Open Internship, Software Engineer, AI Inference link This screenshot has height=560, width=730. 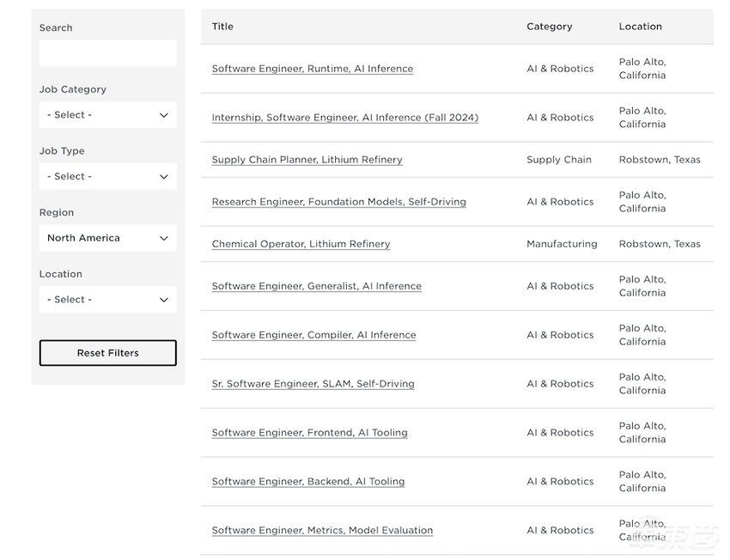(344, 118)
